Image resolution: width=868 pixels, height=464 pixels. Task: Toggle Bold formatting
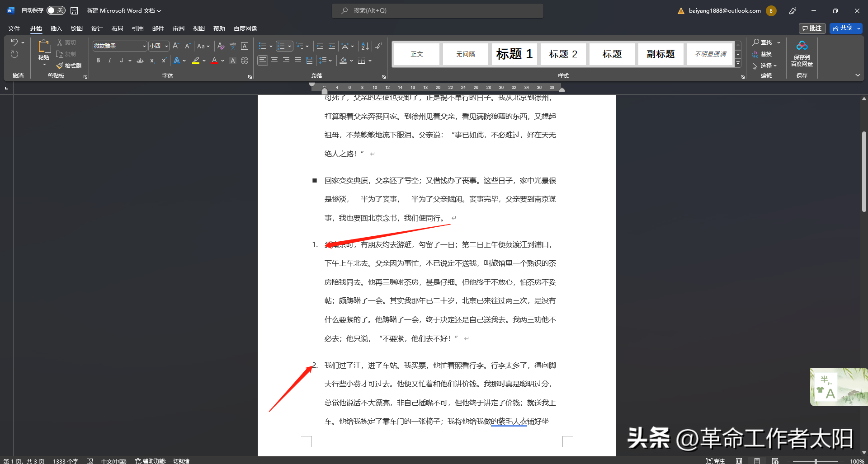click(98, 61)
